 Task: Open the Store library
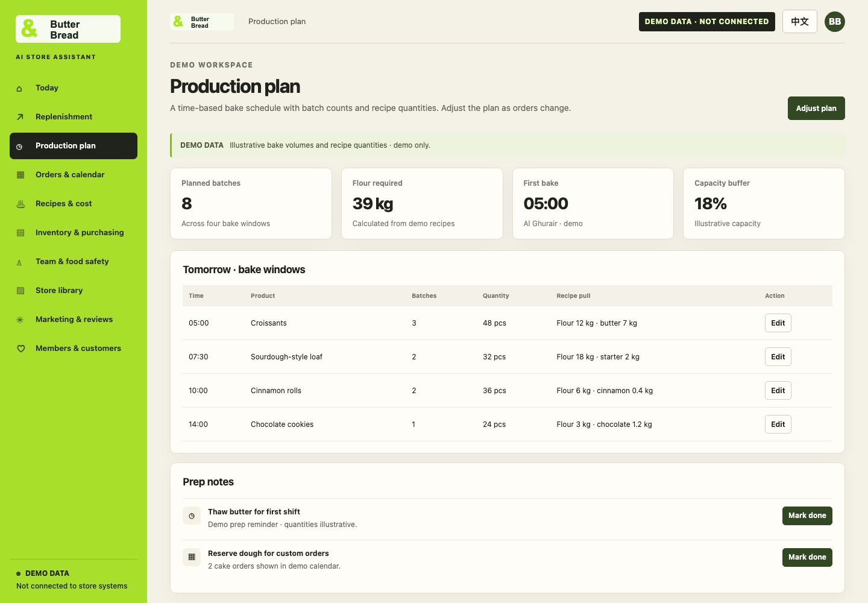(x=74, y=291)
